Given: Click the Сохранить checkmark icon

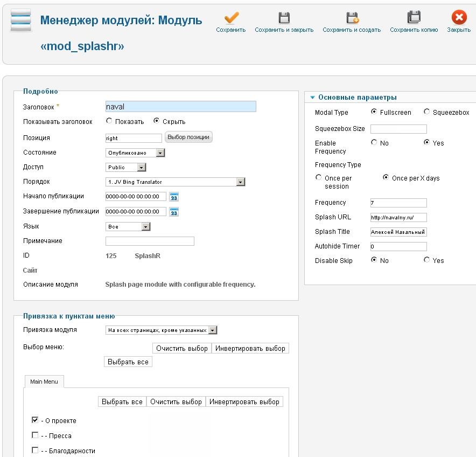Looking at the screenshot, I should pyautogui.click(x=231, y=18).
